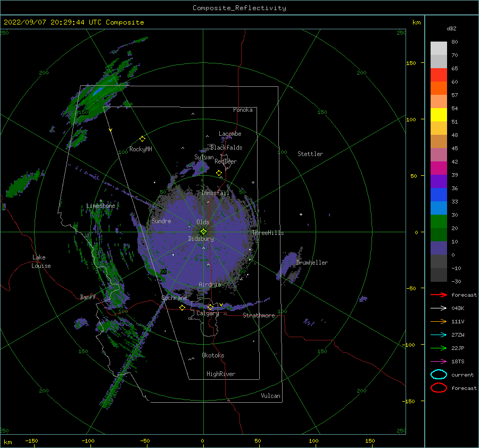Screen dimensions: 479x448
Task: Click the blue high-reflectivity core in northwest echo
Action: point(98,91)
